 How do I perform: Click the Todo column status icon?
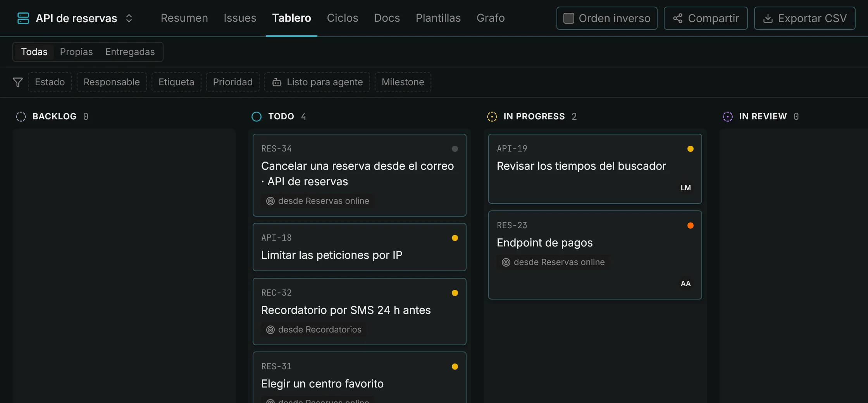click(x=257, y=117)
